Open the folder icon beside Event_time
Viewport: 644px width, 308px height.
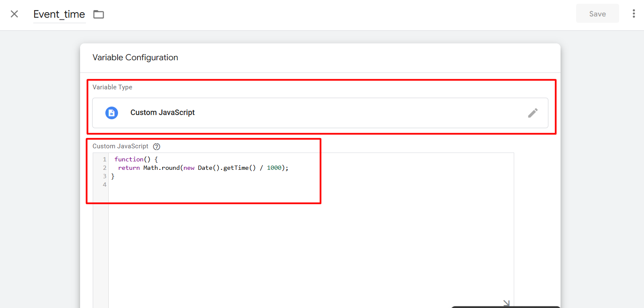pyautogui.click(x=99, y=14)
